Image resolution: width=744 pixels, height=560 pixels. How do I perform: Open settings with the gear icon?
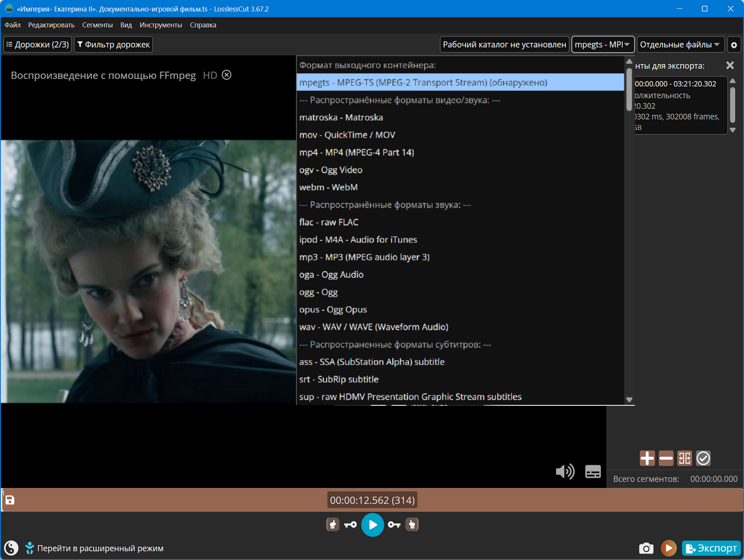[x=734, y=45]
